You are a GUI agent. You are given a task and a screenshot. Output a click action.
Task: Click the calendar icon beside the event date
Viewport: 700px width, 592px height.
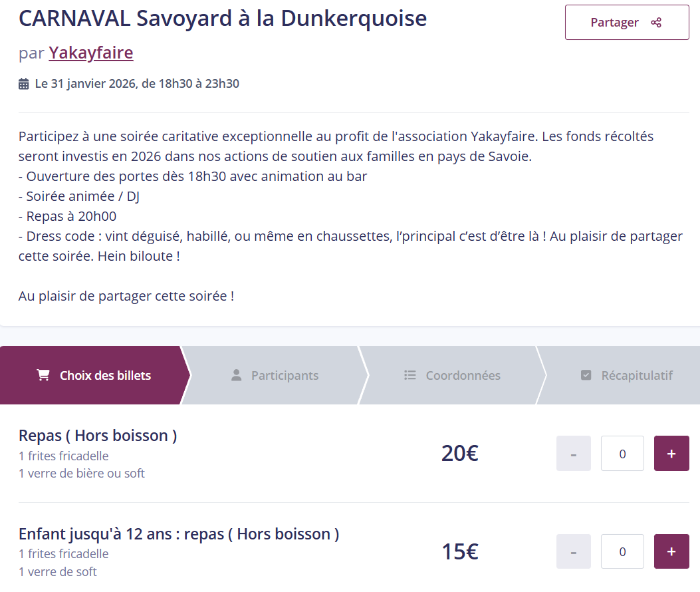point(24,84)
